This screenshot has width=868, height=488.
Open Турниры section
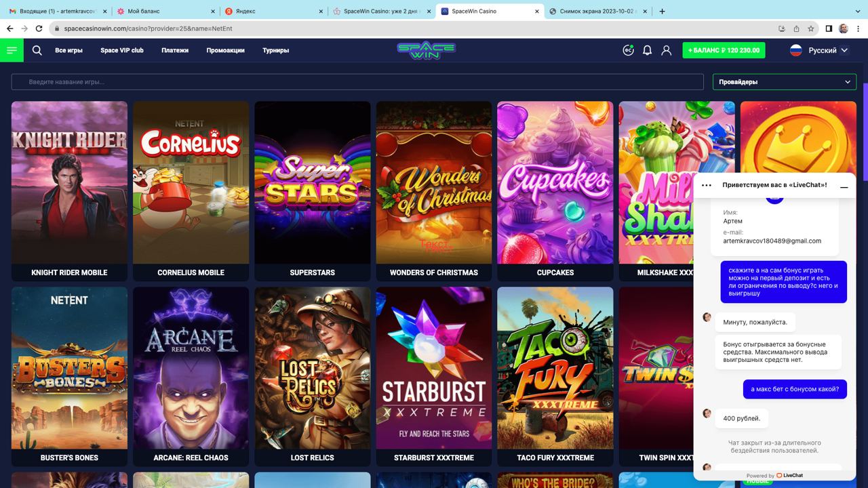point(275,50)
